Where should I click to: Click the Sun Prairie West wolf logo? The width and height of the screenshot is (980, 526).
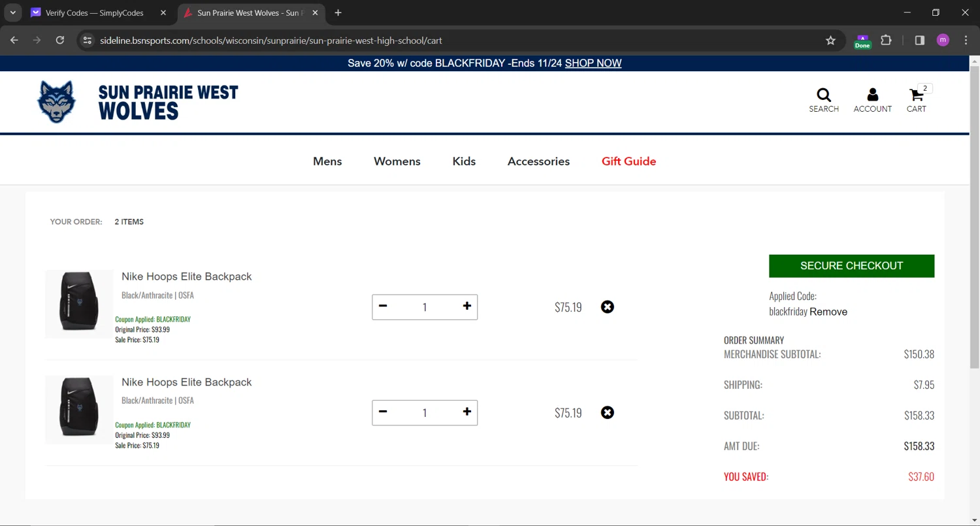pos(57,102)
